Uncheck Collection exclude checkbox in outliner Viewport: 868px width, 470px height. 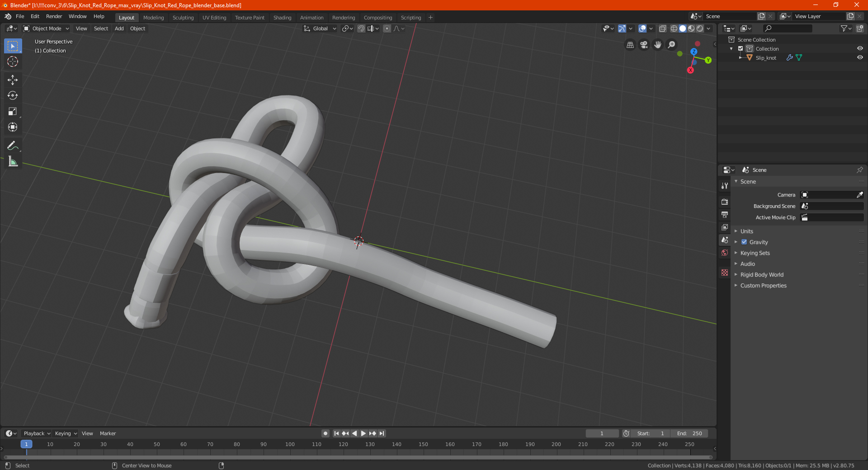[741, 48]
